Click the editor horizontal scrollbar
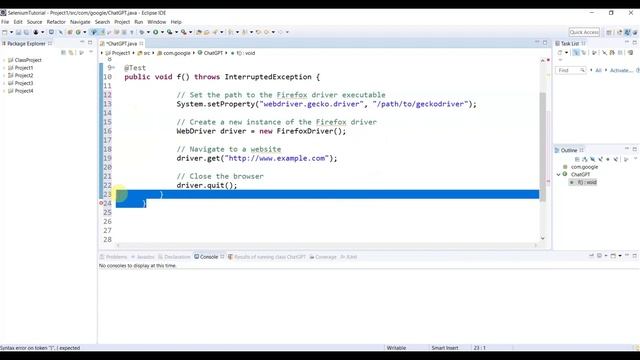The height and width of the screenshot is (360, 640). [327, 245]
